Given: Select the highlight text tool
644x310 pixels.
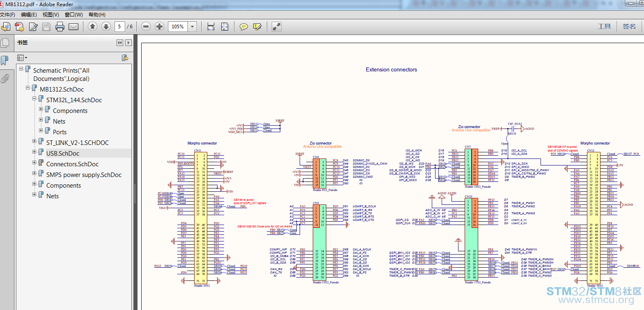Looking at the screenshot, I should click(x=257, y=27).
